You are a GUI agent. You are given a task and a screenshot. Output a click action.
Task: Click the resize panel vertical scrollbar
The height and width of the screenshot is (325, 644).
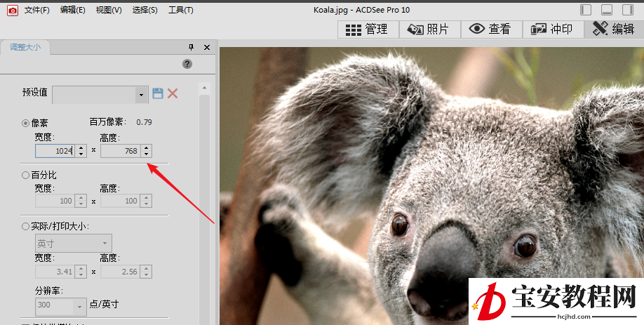204,210
